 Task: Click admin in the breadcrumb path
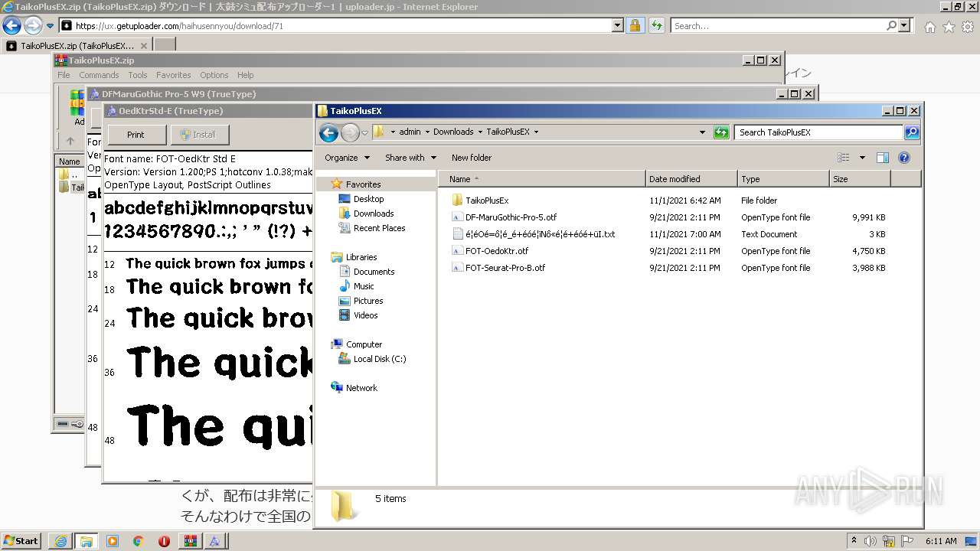point(410,132)
